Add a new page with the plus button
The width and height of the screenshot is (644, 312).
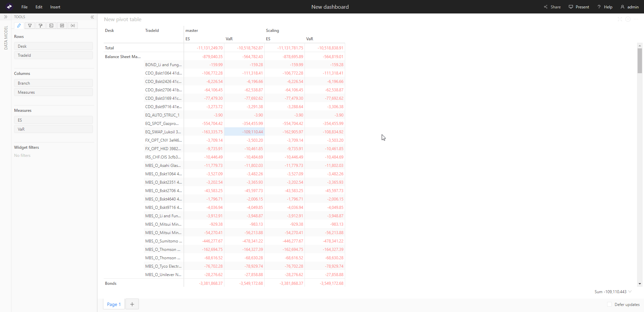[x=131, y=304]
